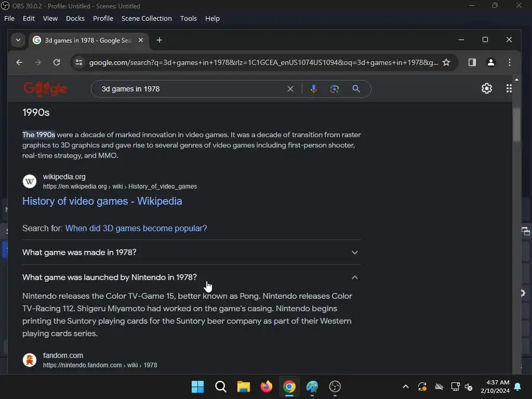
Task: Search by voice microphone icon
Action: point(313,89)
